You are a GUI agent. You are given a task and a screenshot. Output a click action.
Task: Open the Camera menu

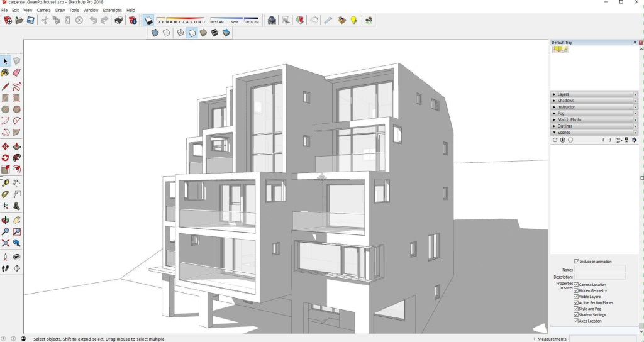tap(43, 10)
